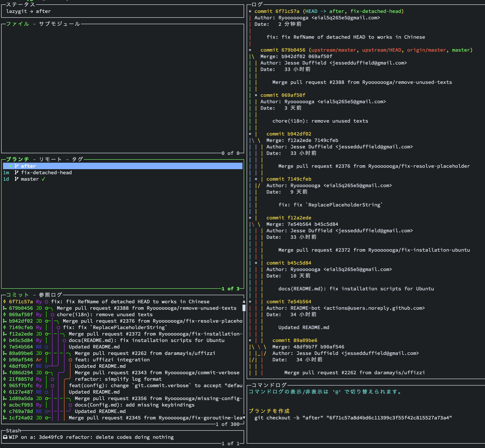Click the merge icon next to 679b0456
The width and height of the screenshot is (485, 448).
[5, 308]
